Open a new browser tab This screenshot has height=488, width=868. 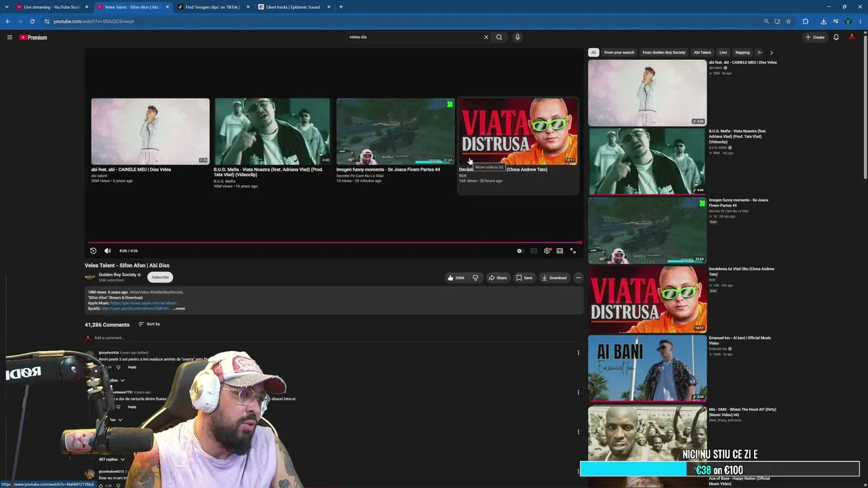(x=340, y=7)
